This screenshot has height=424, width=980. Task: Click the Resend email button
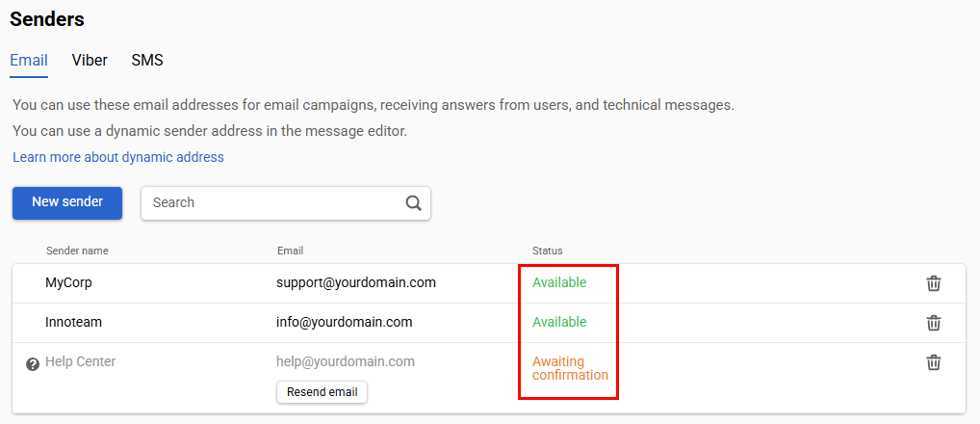pyautogui.click(x=322, y=392)
